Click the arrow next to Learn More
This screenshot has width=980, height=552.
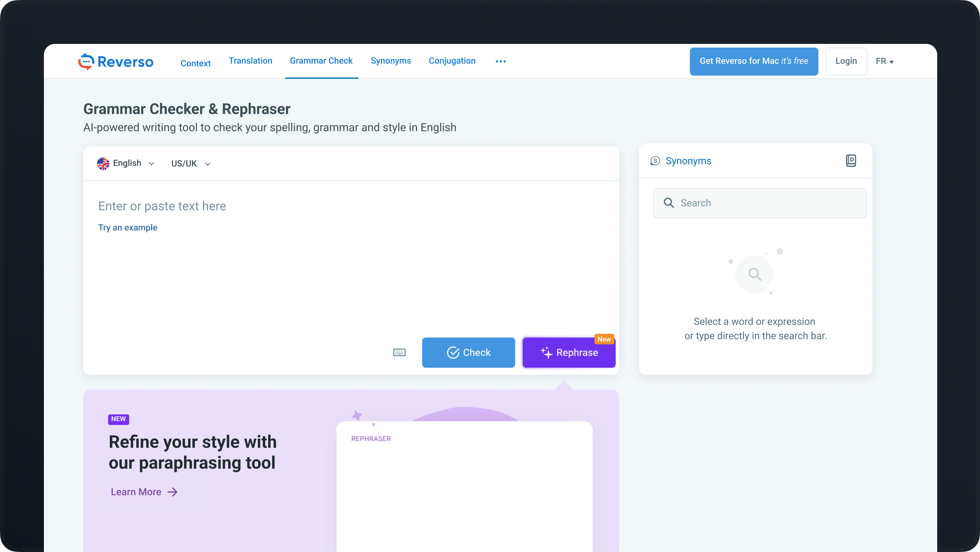coord(173,492)
